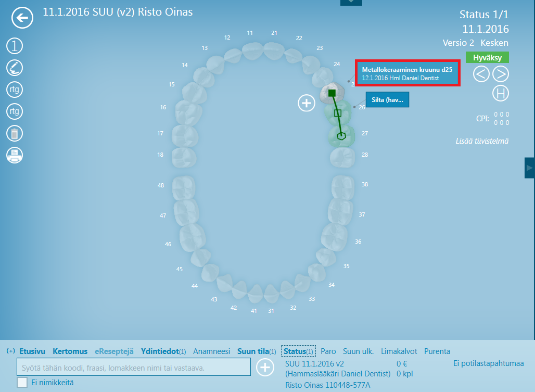The width and height of the screenshot is (535, 392).
Task: Expand the (+) tab list toggle
Action: click(x=10, y=351)
